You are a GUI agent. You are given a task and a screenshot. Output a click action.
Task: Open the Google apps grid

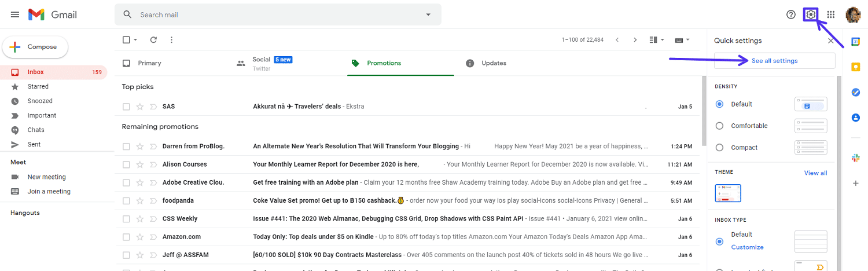pyautogui.click(x=831, y=14)
